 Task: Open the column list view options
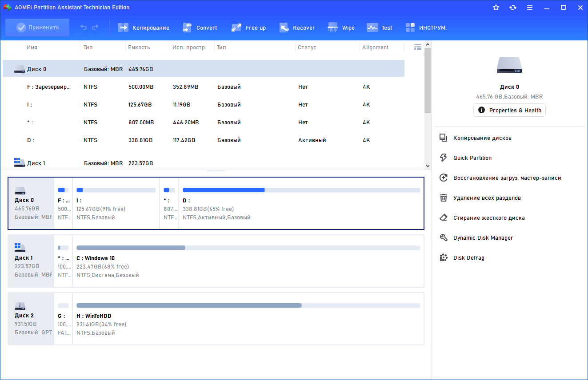[417, 46]
